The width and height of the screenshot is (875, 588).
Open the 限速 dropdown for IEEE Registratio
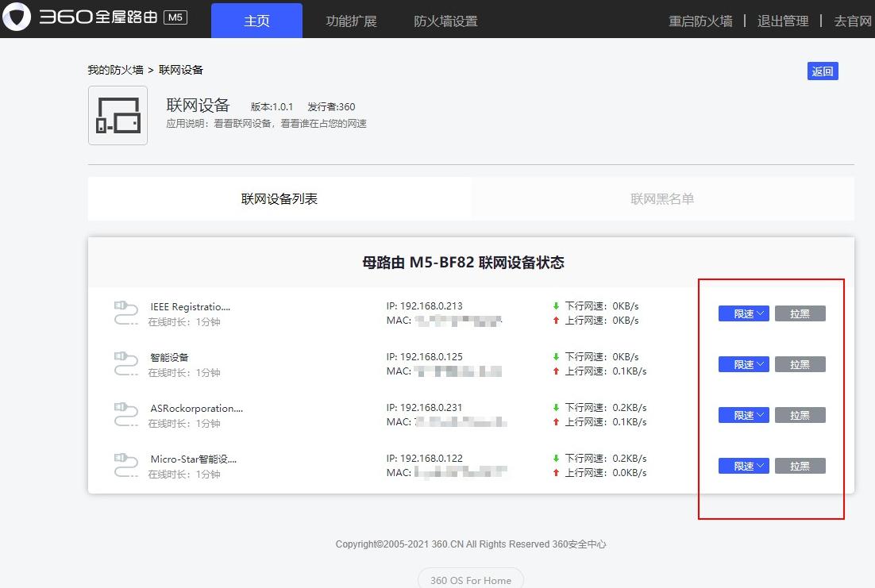coord(743,313)
